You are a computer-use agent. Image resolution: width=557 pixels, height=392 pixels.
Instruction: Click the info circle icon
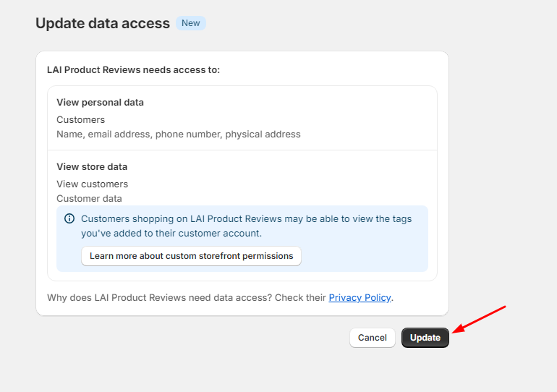[x=69, y=218]
